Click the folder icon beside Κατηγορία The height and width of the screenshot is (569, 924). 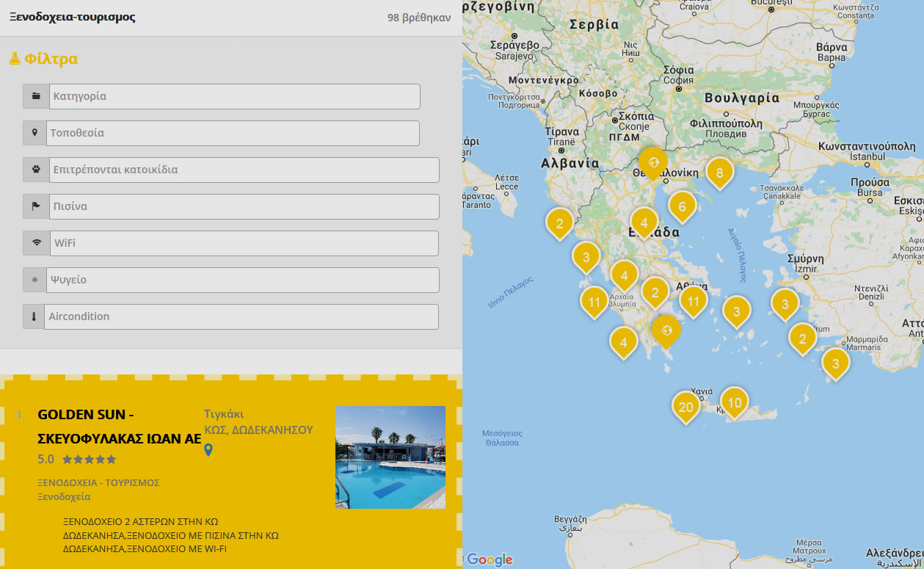[x=36, y=96]
